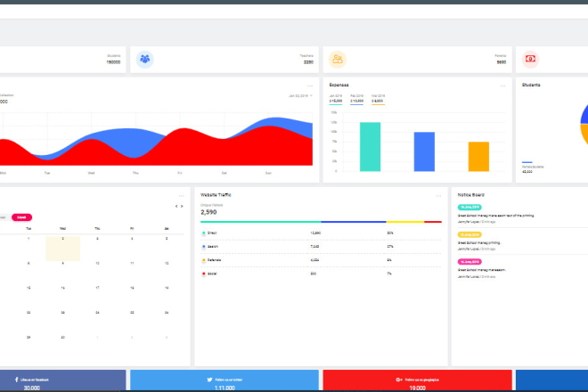Select the Mar 2019 expenses tab
The width and height of the screenshot is (588, 392).
pyautogui.click(x=378, y=98)
